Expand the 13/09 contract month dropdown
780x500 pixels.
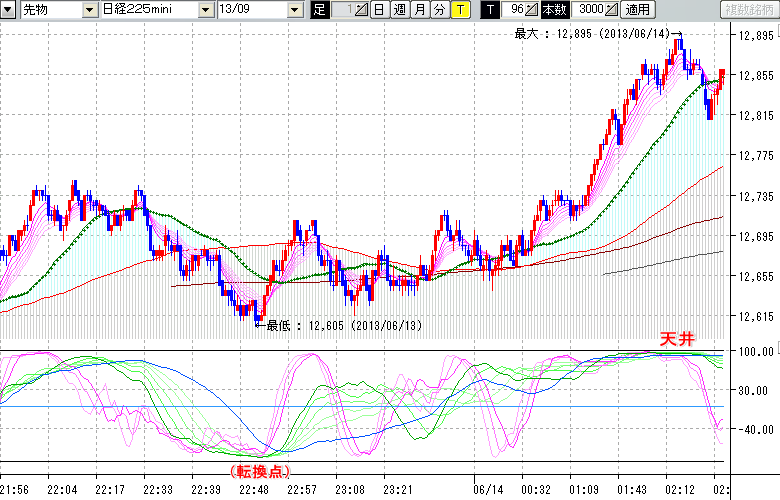pyautogui.click(x=294, y=9)
